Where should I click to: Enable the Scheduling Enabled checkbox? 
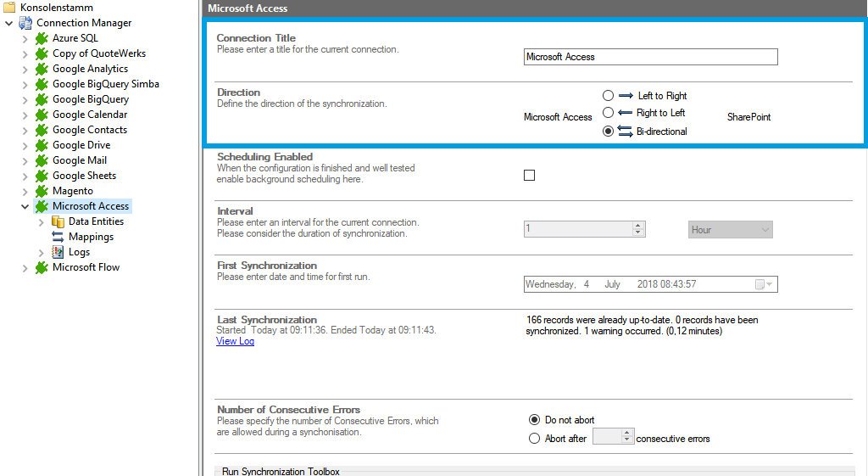click(x=530, y=176)
